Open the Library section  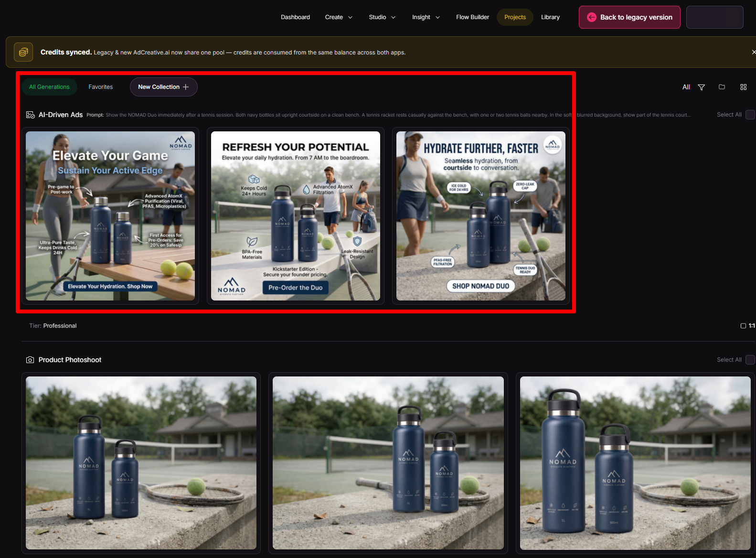pos(550,17)
